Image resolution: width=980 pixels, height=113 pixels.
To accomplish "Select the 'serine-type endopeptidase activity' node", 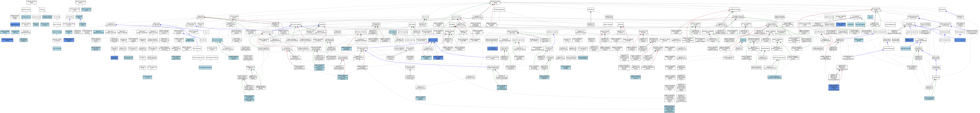I will click(24, 40).
